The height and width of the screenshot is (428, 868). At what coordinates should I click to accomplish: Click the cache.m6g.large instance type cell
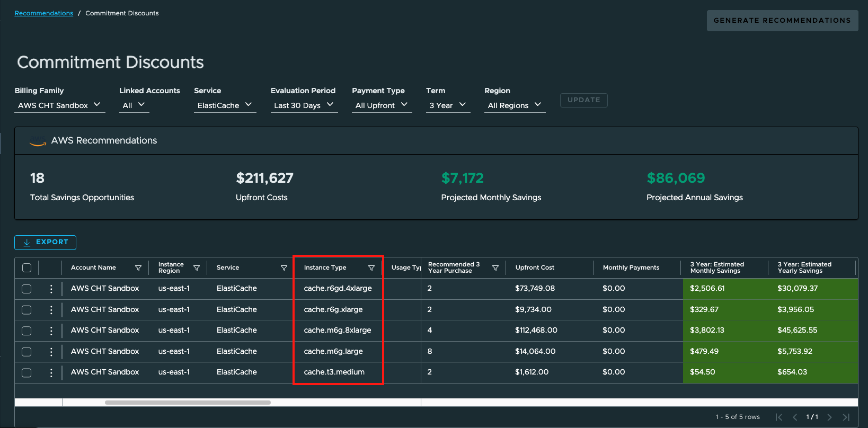pos(333,352)
